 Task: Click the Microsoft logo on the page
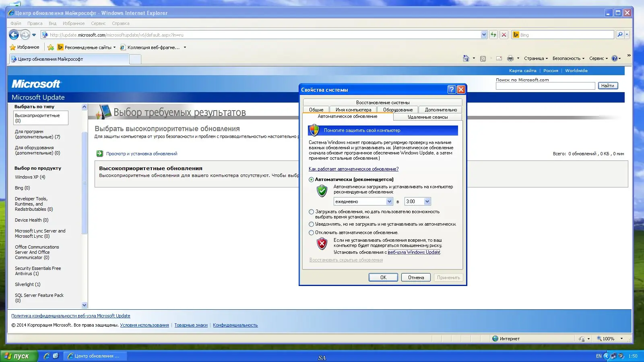[x=36, y=84]
